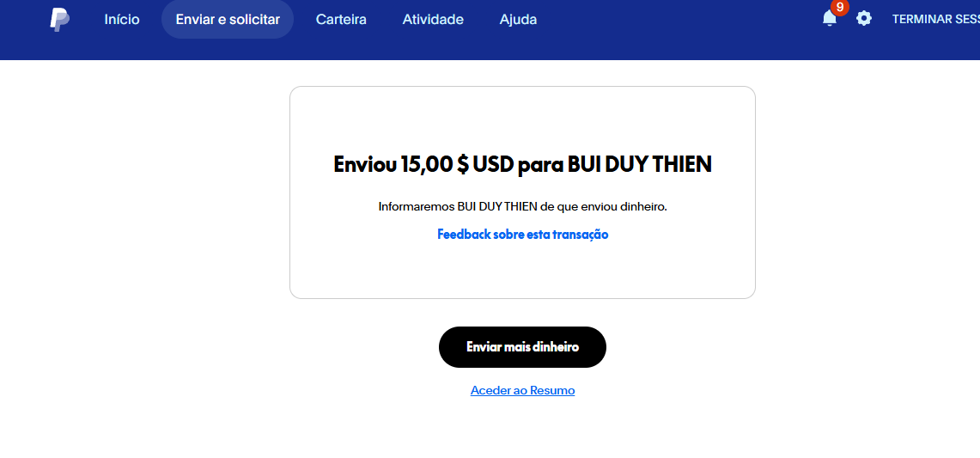Open the Carteira menu item
Viewport: 980px width, 458px height.
tap(341, 20)
